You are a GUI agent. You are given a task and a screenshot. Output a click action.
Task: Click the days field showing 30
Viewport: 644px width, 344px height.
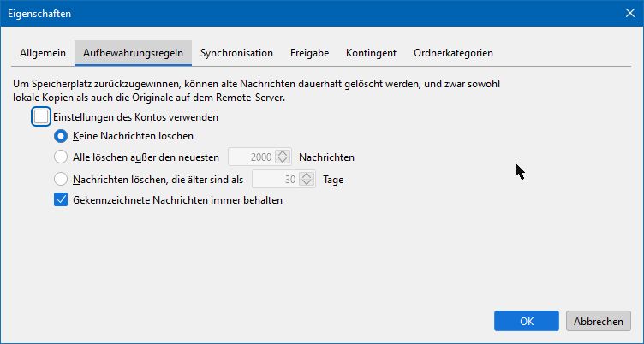click(277, 180)
